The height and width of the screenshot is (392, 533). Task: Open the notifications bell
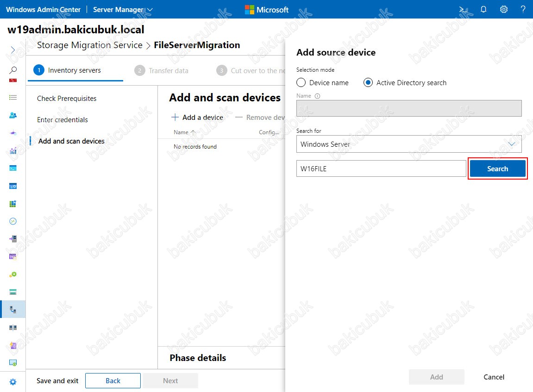point(483,9)
